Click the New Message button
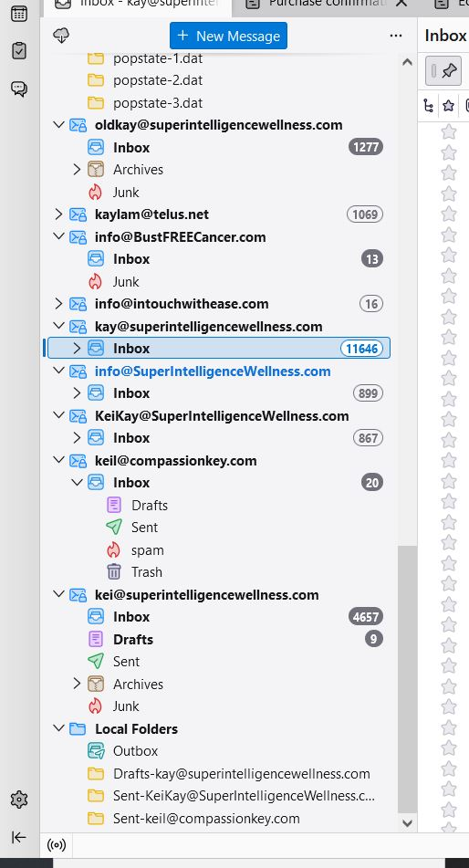 pos(228,36)
